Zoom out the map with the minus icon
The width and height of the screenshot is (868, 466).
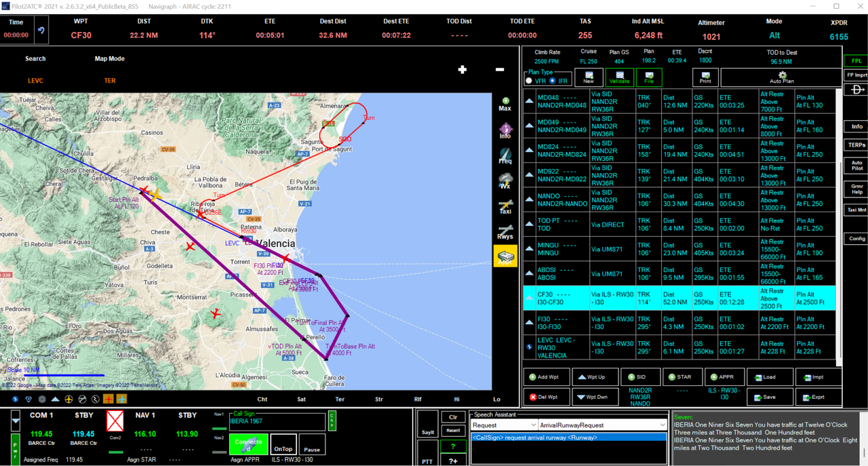pyautogui.click(x=500, y=69)
